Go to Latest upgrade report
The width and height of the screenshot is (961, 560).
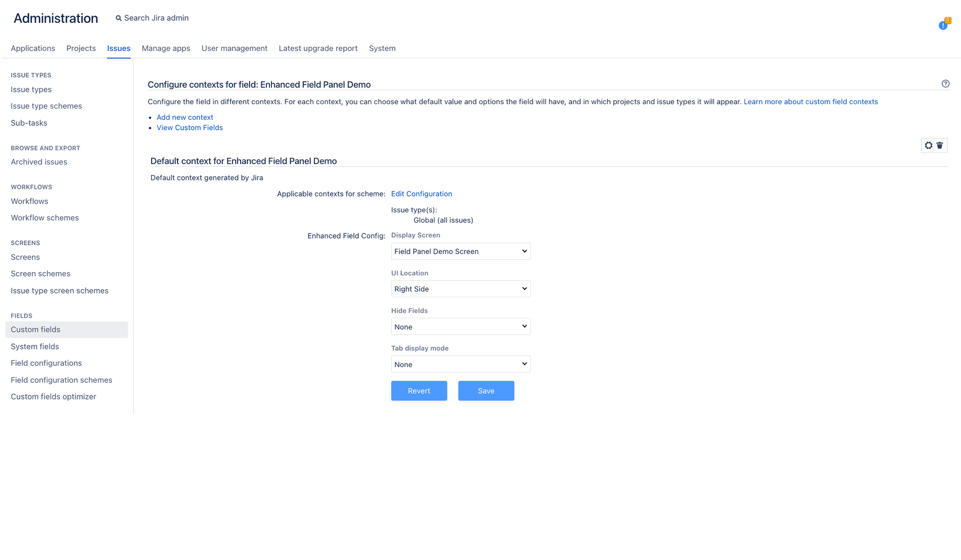[x=318, y=48]
